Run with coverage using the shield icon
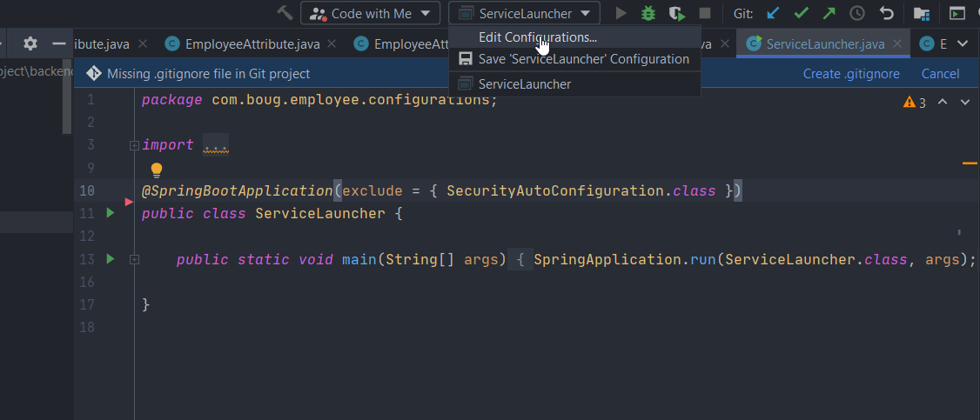Viewport: 980px width, 420px height. pos(676,13)
